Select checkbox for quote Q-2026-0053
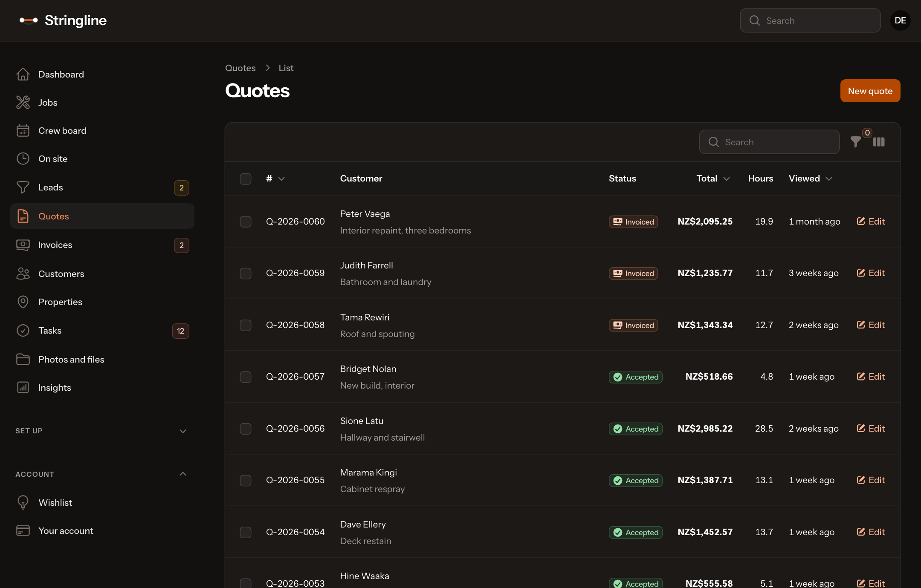Screen dimensions: 921x588 point(246,583)
